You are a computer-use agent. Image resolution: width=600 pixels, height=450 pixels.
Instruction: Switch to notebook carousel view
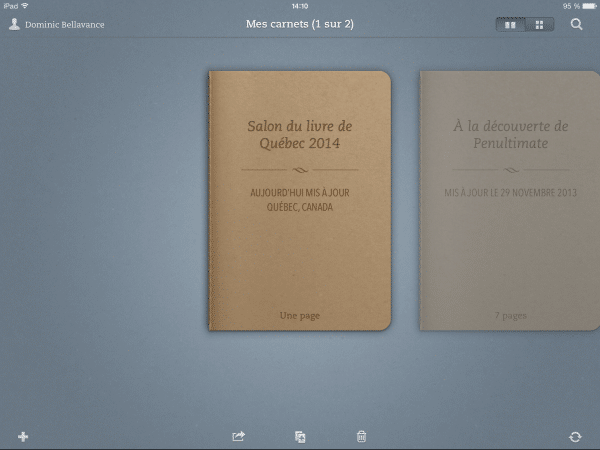click(511, 24)
